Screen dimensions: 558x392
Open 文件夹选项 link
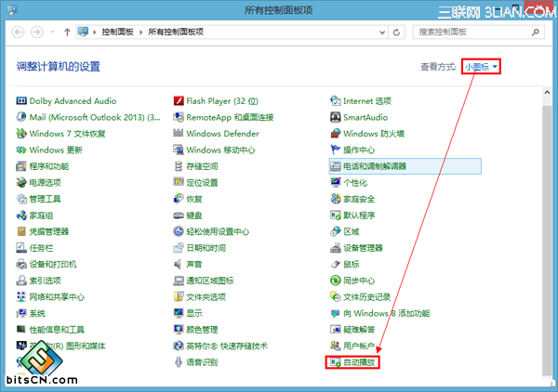point(206,296)
